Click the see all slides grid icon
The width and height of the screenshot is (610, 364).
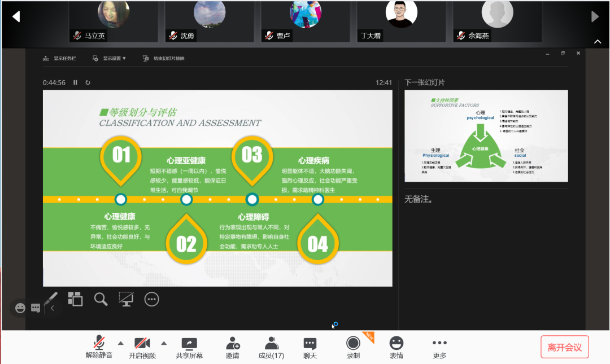coord(75,299)
